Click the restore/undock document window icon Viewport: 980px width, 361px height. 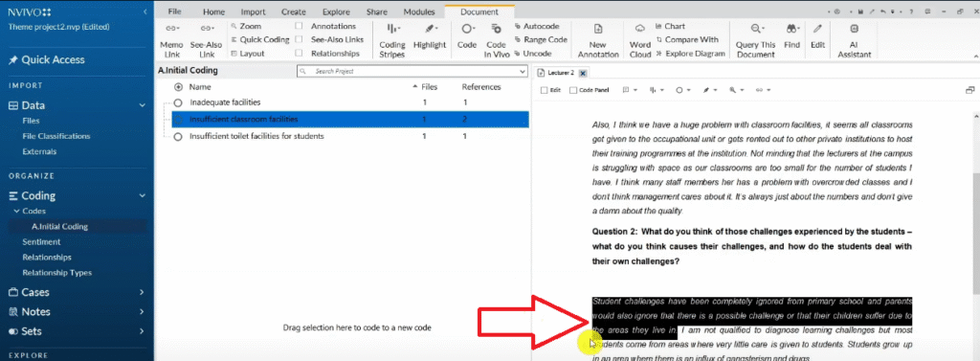970,90
